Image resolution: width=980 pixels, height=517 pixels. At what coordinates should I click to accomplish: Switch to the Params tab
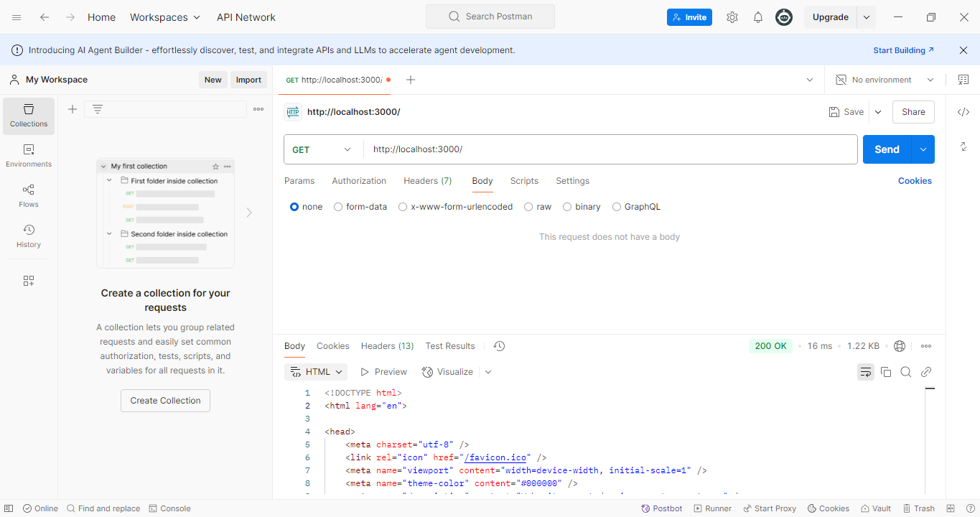[299, 181]
